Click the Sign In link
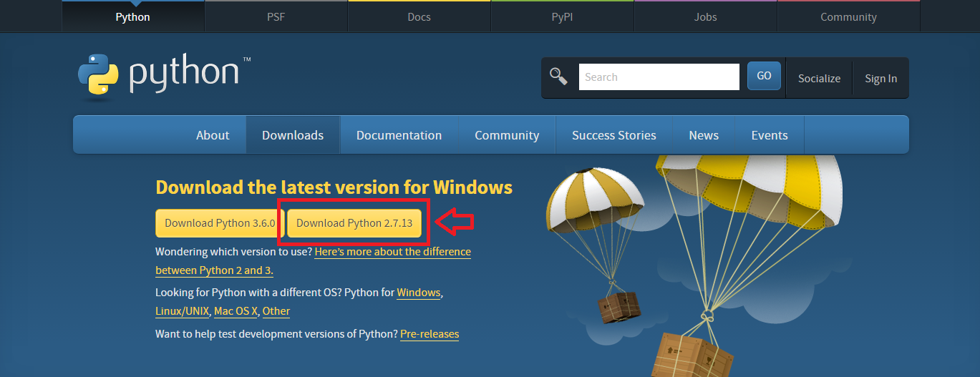Viewport: 980px width, 377px height. [x=880, y=78]
